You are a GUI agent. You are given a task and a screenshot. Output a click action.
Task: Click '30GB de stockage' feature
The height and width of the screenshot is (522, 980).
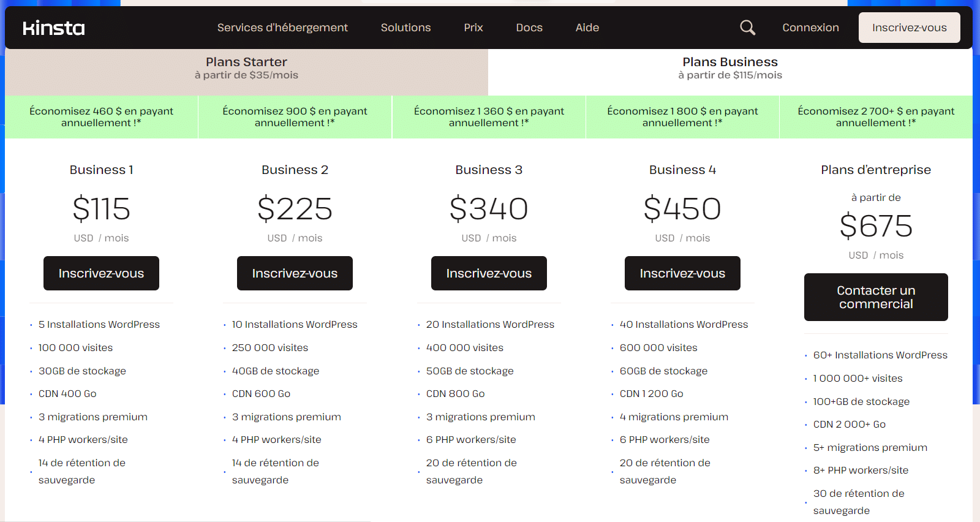pyautogui.click(x=82, y=371)
